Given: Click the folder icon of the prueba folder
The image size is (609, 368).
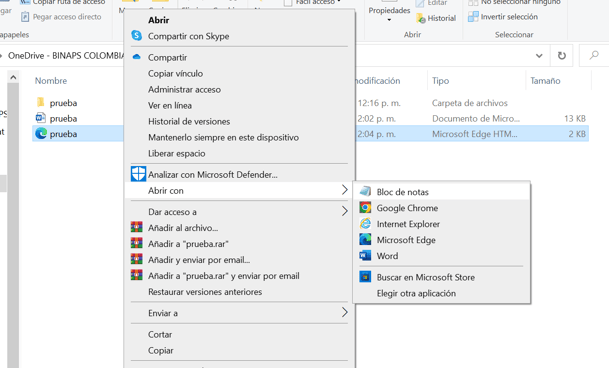Looking at the screenshot, I should click(40, 102).
